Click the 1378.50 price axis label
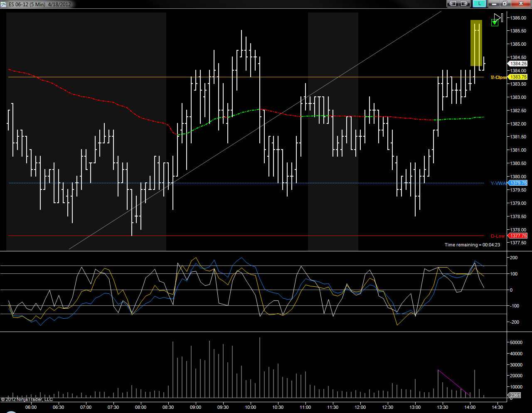 coord(518,216)
